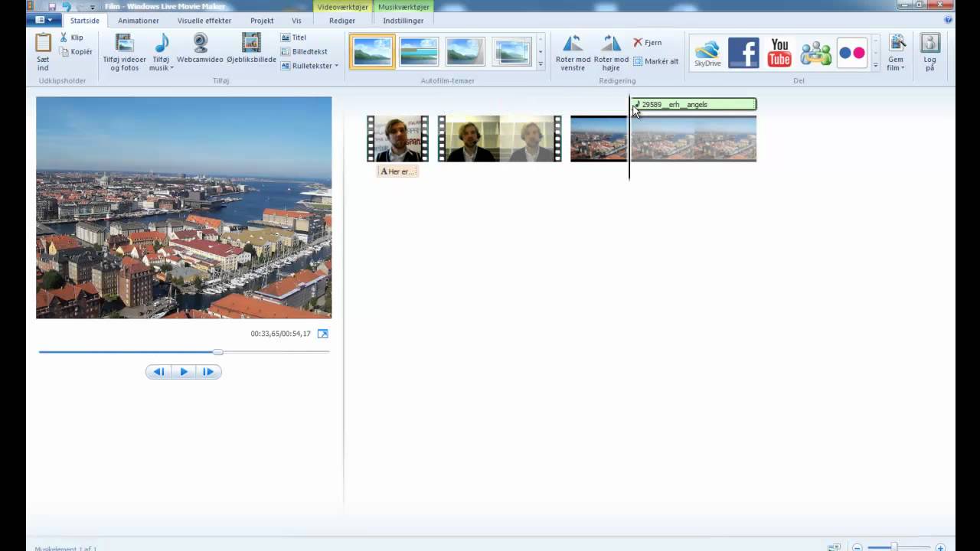This screenshot has height=551, width=980.
Task: Add a Billedtekst caption
Action: pyautogui.click(x=304, y=52)
